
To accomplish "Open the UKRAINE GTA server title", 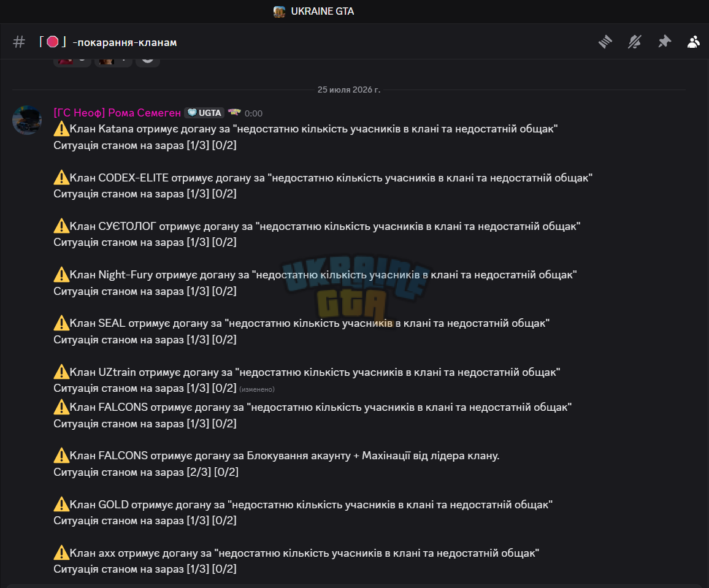I will (323, 11).
